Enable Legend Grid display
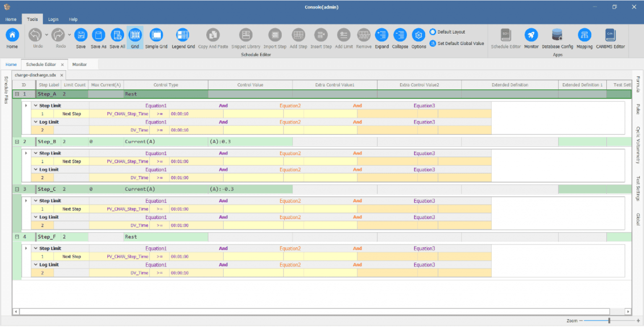The image size is (644, 327). (x=183, y=38)
